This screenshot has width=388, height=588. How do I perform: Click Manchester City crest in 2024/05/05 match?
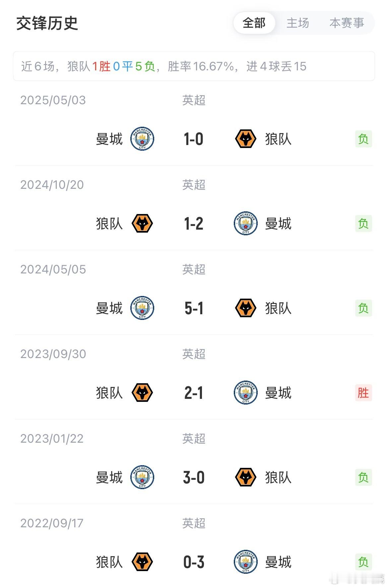pos(142,308)
